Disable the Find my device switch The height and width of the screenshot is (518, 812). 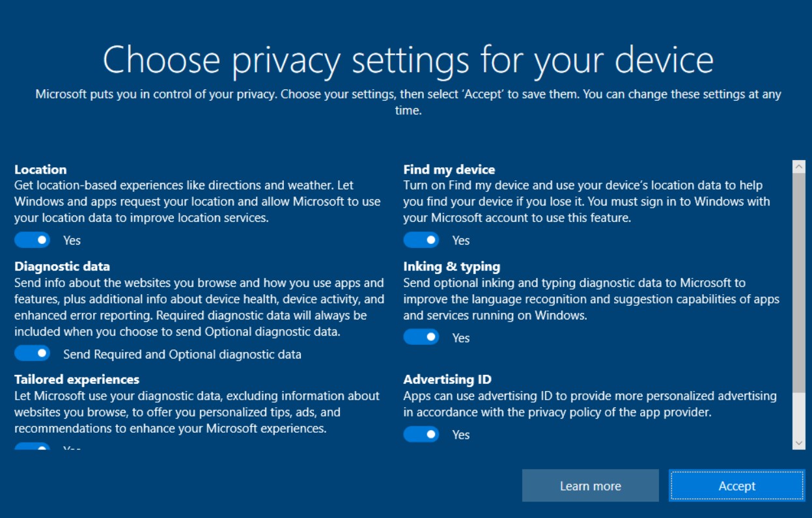tap(421, 240)
